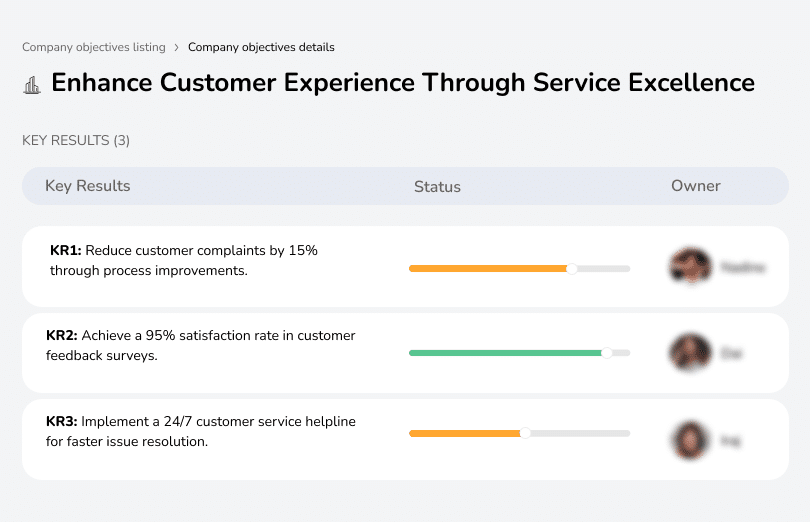Click the objective title Enhance Customer Experience
Screen dimensions: 810x522
point(403,83)
